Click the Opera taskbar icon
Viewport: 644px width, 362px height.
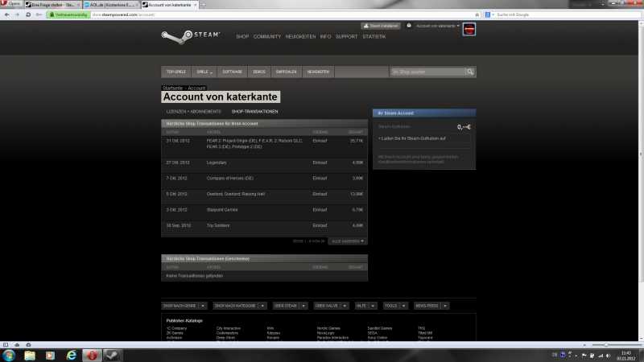tap(92, 356)
